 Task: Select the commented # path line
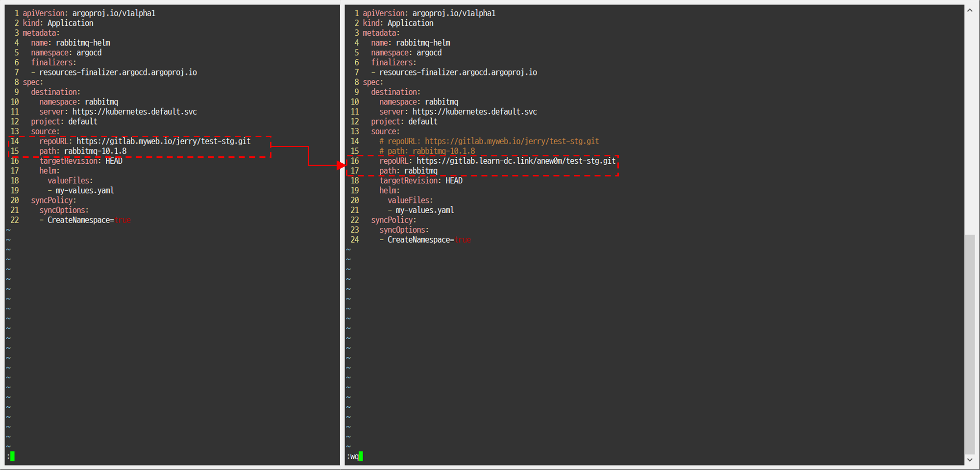pos(427,151)
